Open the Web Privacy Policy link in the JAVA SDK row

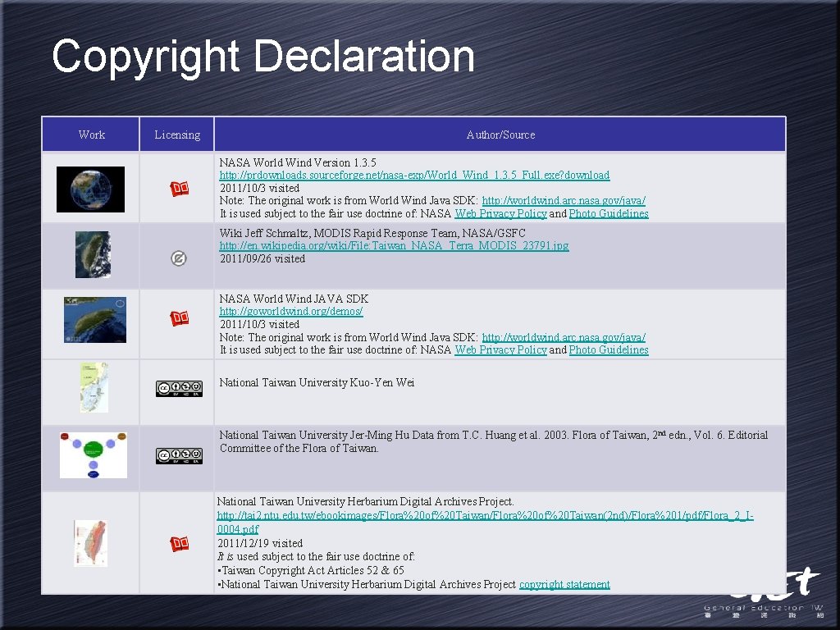tap(501, 349)
